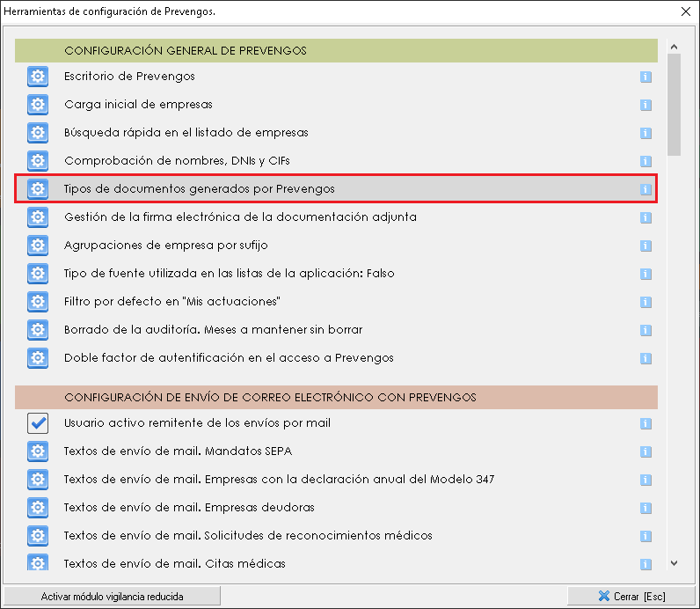Image resolution: width=700 pixels, height=609 pixels.
Task: Open gear icon for Doble factor de autentificación
Action: click(x=38, y=358)
